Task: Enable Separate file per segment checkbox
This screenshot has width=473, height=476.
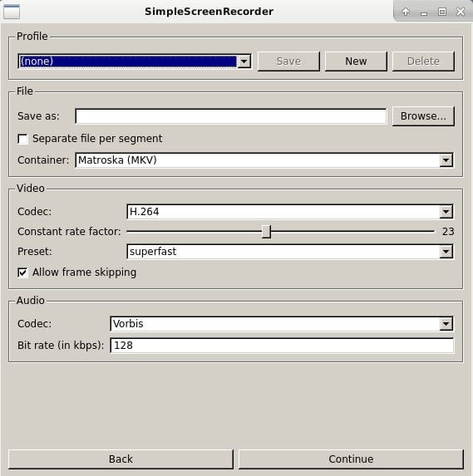Action: coord(22,139)
